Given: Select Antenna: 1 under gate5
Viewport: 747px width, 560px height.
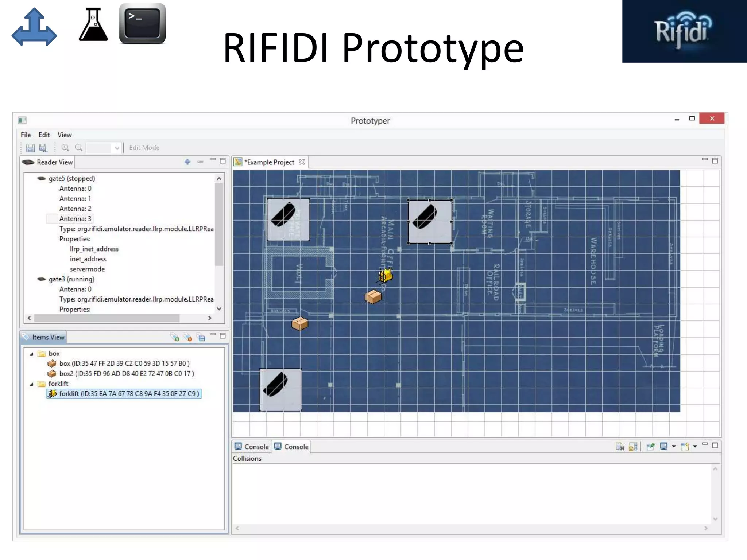Looking at the screenshot, I should pyautogui.click(x=75, y=198).
